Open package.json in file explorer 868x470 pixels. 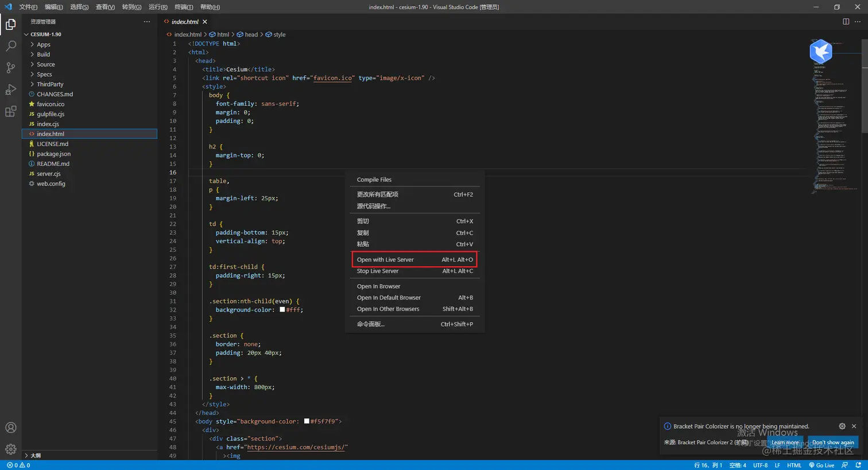tap(53, 154)
